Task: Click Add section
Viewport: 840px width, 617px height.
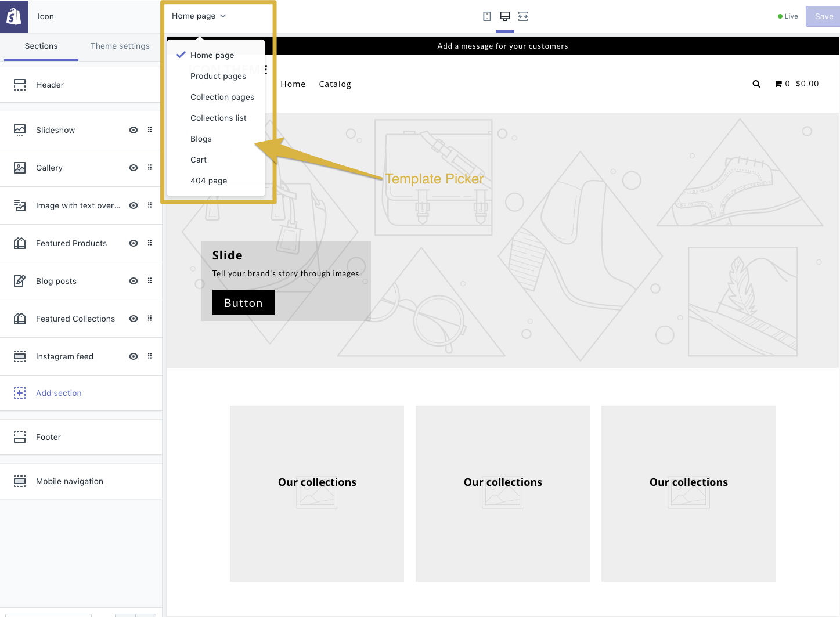Action: (x=59, y=393)
